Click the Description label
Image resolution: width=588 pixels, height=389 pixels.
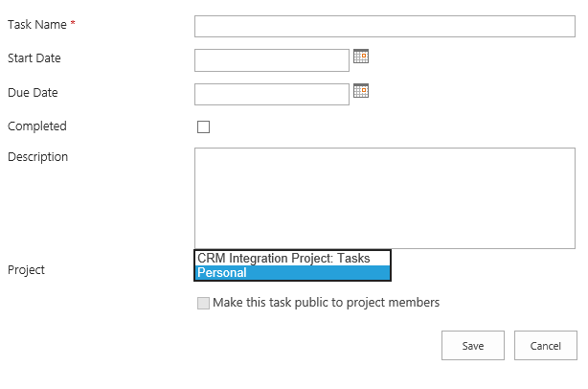(x=38, y=157)
